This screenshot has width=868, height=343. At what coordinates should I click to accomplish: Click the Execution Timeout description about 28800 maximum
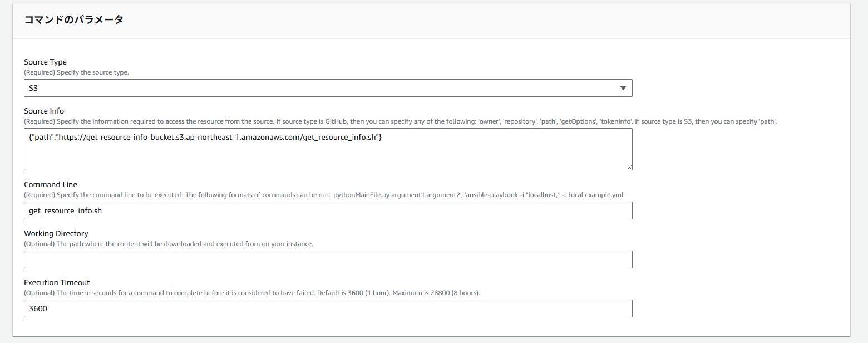pos(252,293)
